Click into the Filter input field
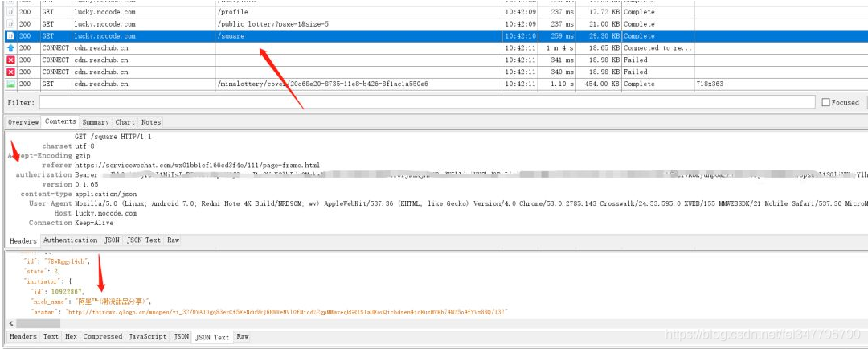This screenshot has width=868, height=349. pos(427,102)
